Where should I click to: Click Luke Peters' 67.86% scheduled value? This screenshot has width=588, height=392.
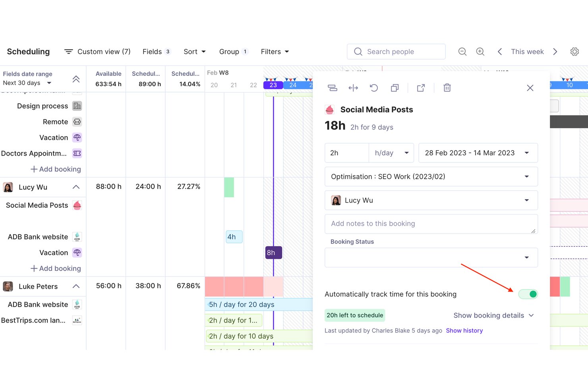[x=188, y=286]
